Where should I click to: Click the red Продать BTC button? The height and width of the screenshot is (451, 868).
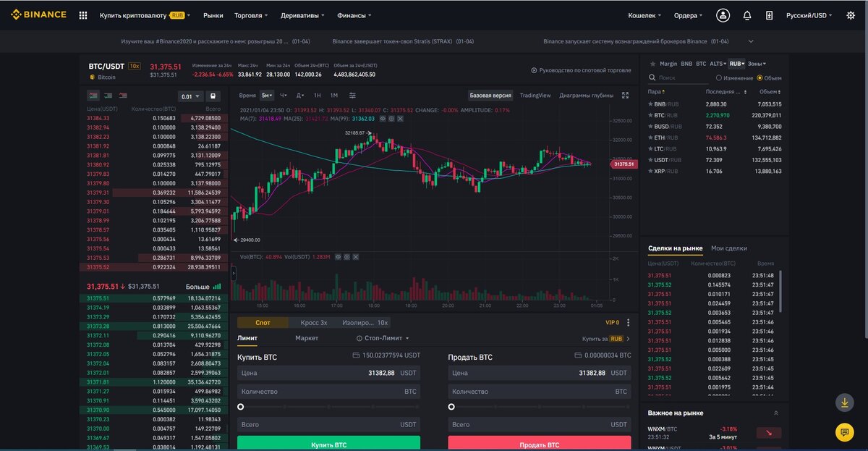point(540,444)
